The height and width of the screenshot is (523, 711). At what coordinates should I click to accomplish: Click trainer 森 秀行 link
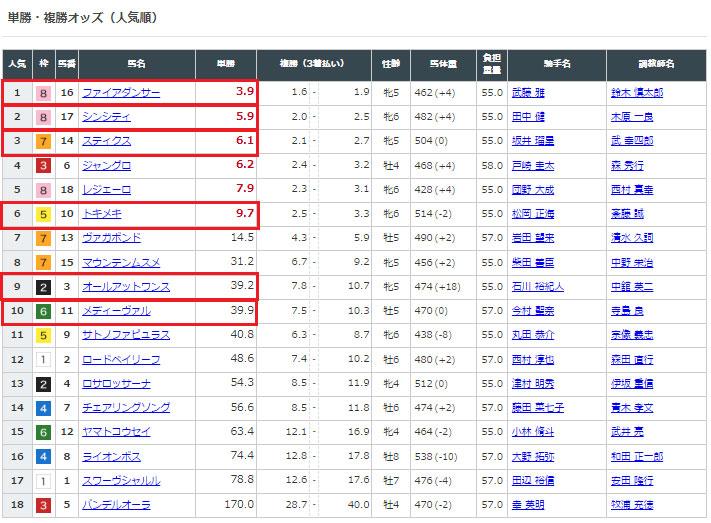(x=627, y=165)
